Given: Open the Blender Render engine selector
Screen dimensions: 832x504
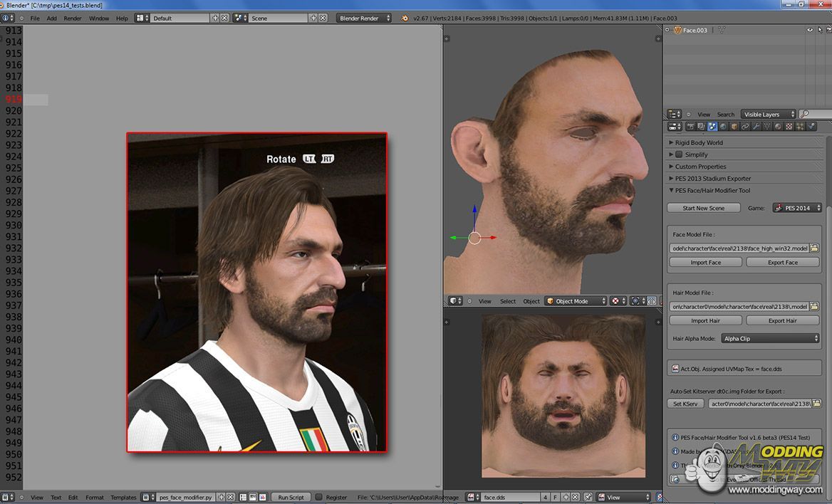Looking at the screenshot, I should coord(363,18).
